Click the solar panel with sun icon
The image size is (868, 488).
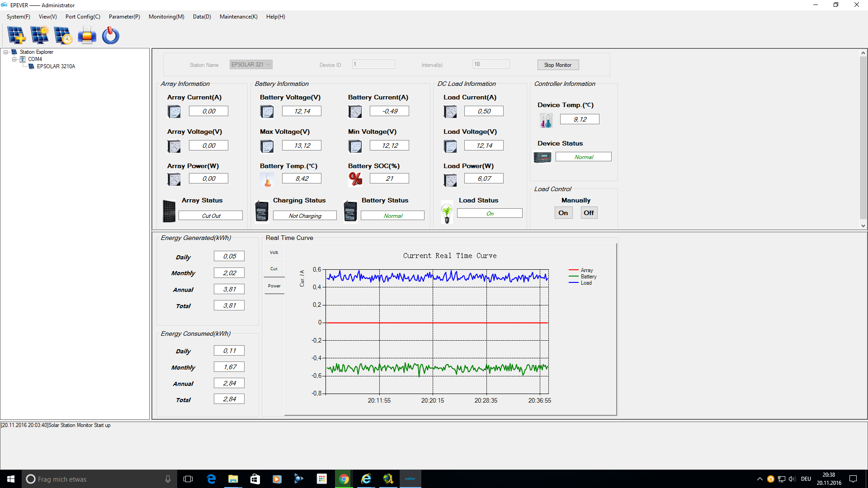[40, 35]
